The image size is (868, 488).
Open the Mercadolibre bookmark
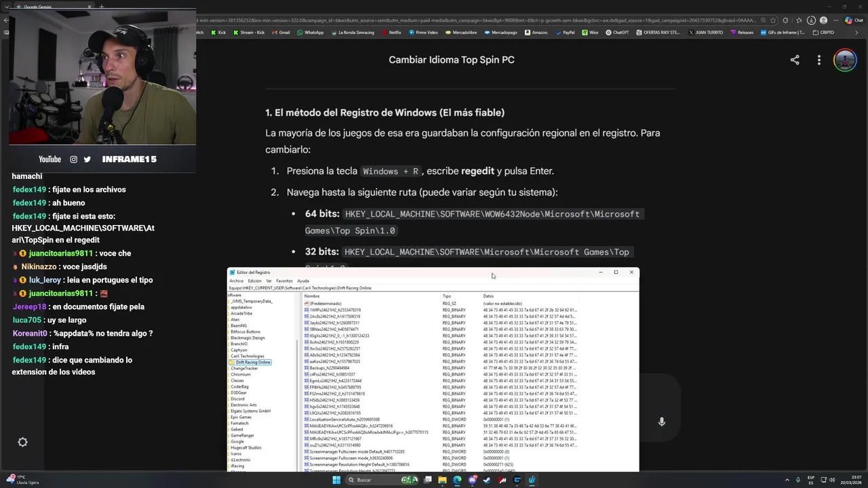(460, 33)
